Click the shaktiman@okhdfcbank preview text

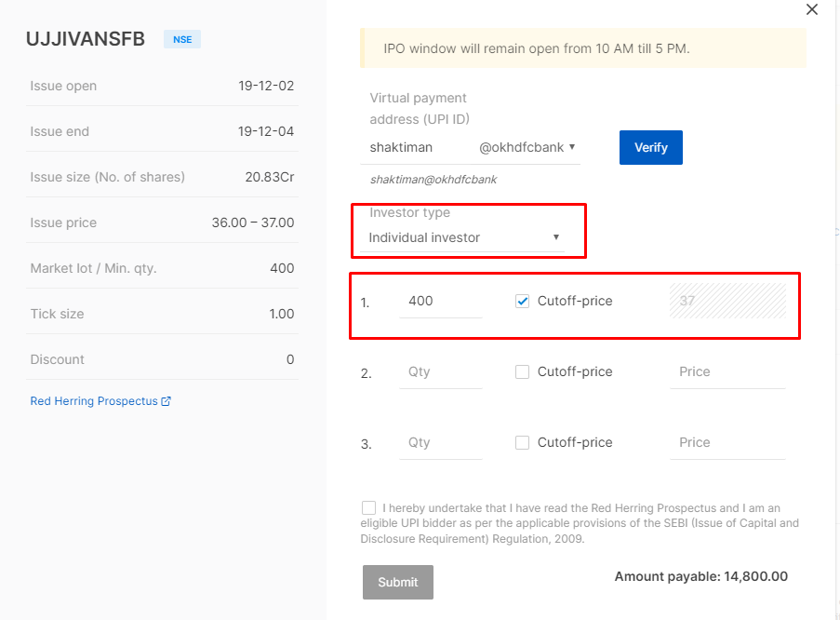click(433, 180)
